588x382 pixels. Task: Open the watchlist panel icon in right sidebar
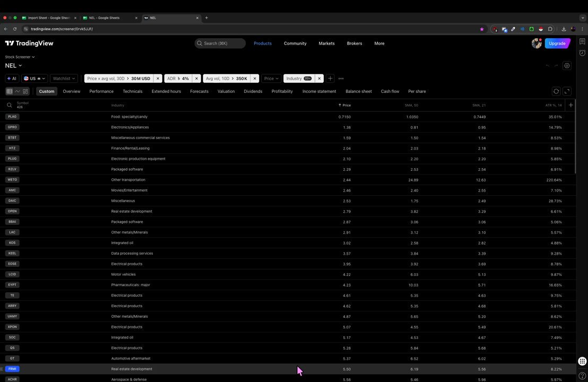click(x=582, y=41)
